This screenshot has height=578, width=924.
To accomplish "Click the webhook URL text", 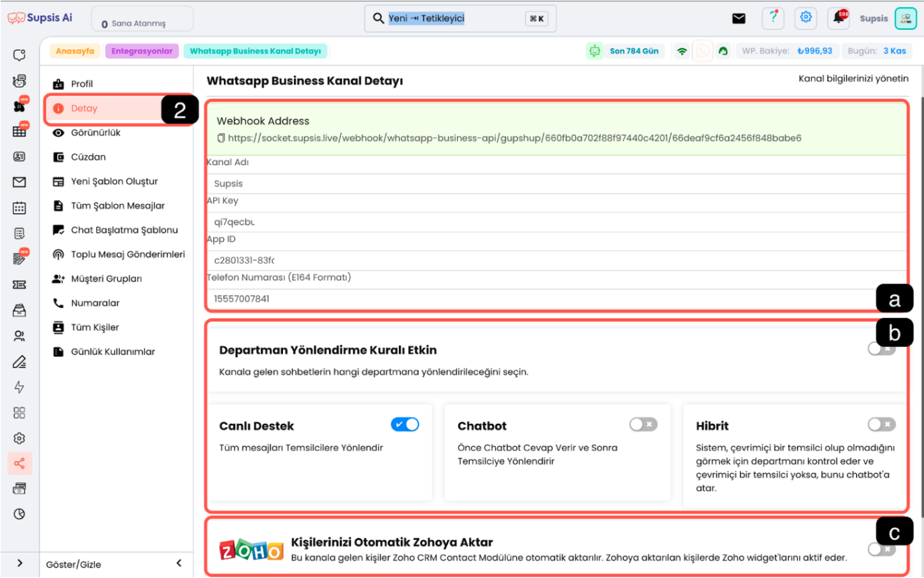I will click(515, 138).
